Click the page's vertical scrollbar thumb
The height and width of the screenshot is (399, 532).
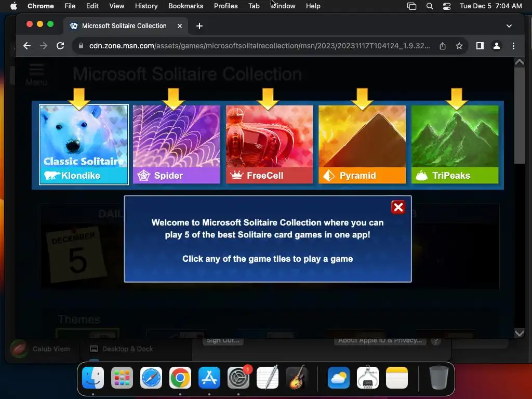519,115
